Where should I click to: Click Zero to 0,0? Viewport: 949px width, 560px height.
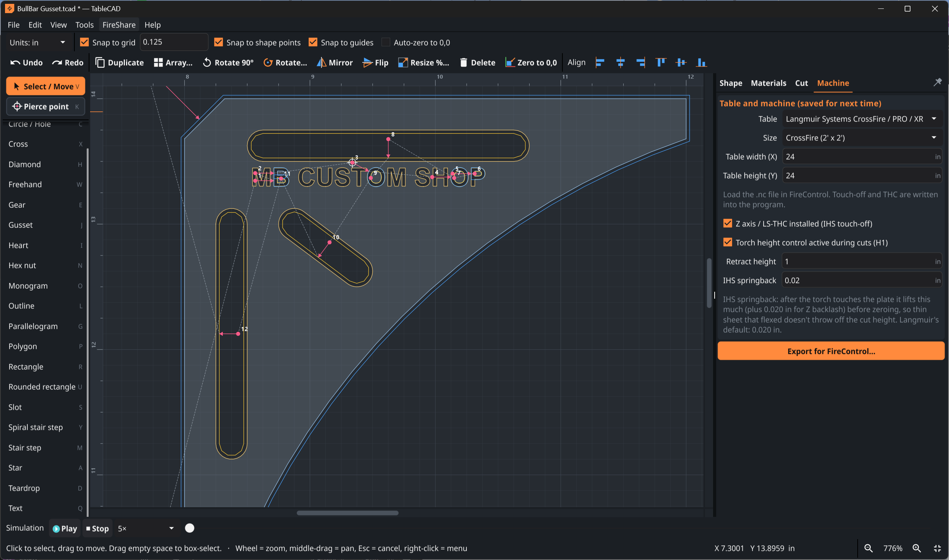click(531, 62)
